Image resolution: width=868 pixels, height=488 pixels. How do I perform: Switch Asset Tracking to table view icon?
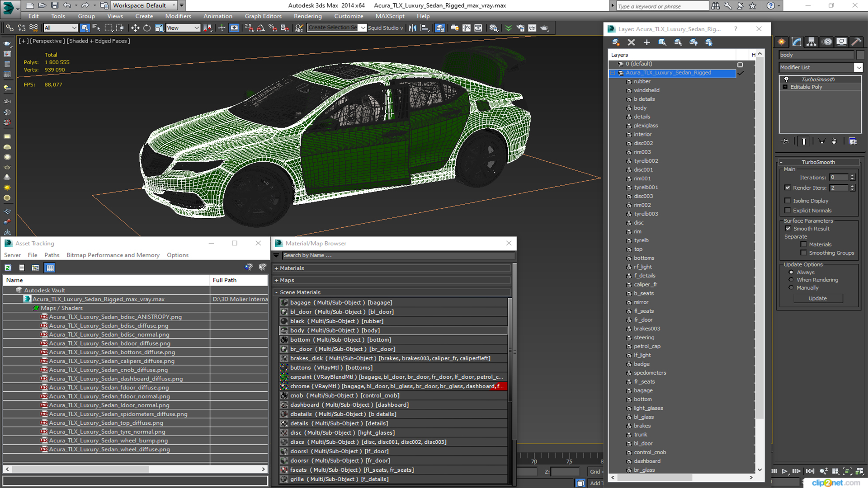(50, 267)
